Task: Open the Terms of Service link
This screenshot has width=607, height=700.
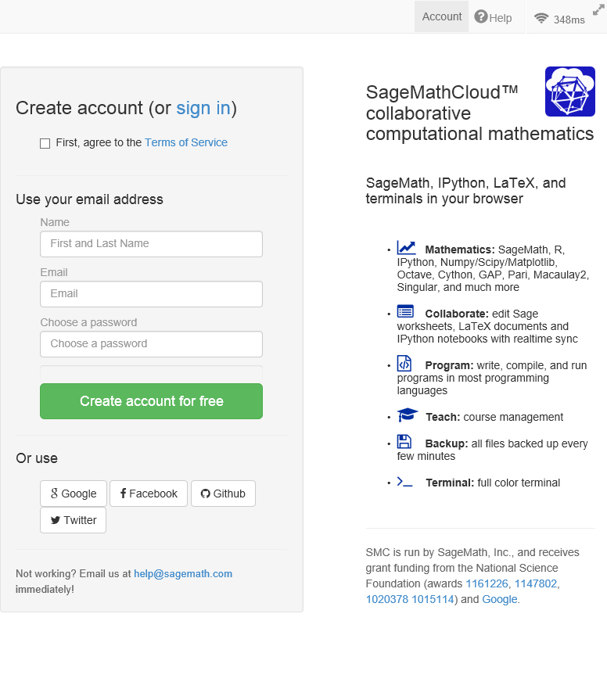Action: pyautogui.click(x=186, y=142)
